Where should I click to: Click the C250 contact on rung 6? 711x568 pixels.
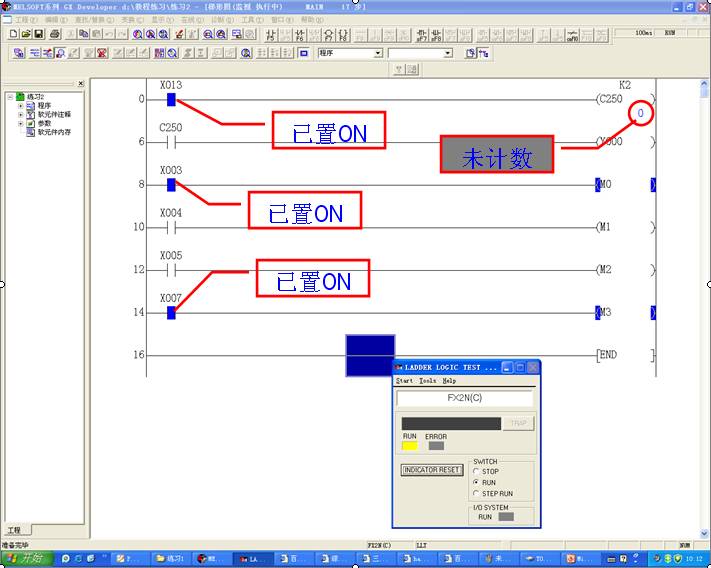click(x=171, y=143)
